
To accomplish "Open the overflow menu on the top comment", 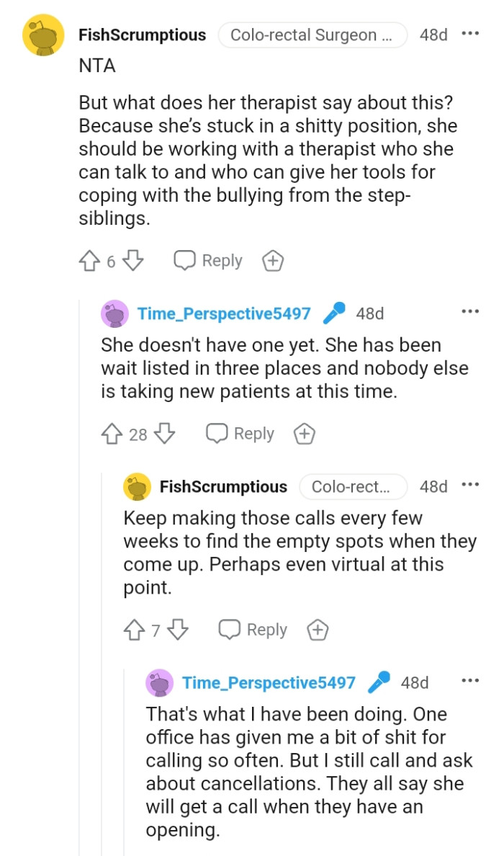I will [472, 33].
